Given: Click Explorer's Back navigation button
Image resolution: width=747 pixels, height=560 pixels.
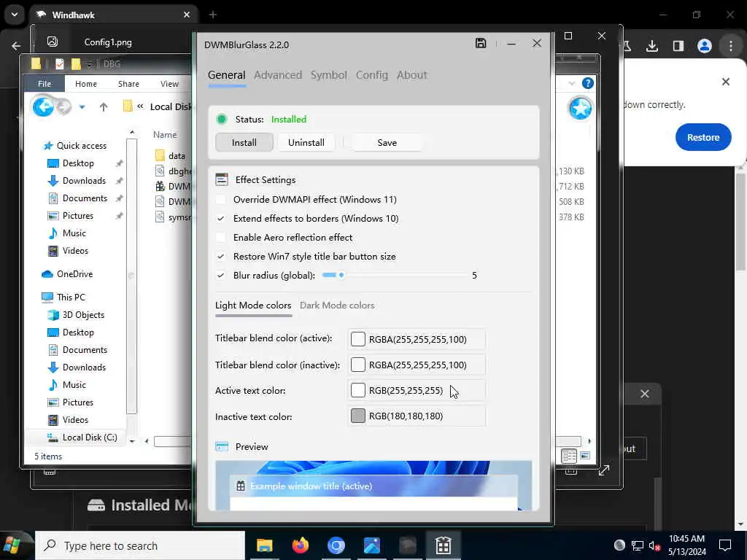Looking at the screenshot, I should 43,106.
